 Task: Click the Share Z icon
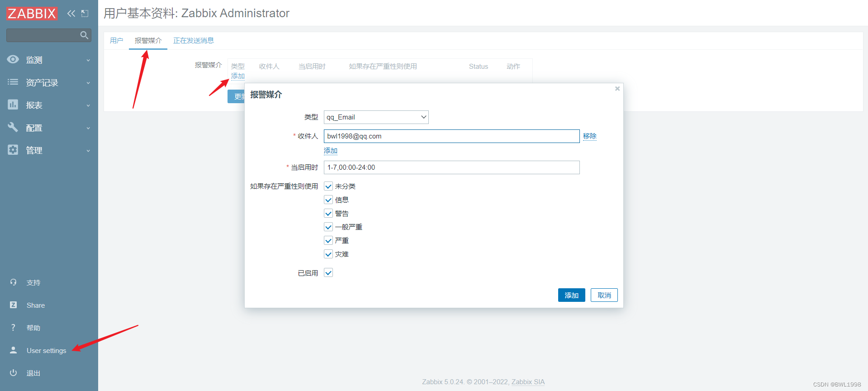[14, 305]
